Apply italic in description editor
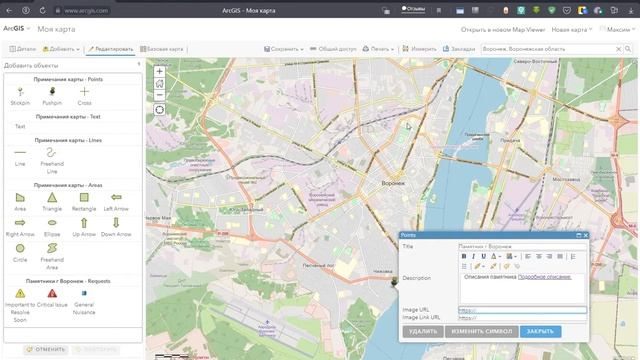Viewport: 640px width, 360px height. pyautogui.click(x=473, y=256)
